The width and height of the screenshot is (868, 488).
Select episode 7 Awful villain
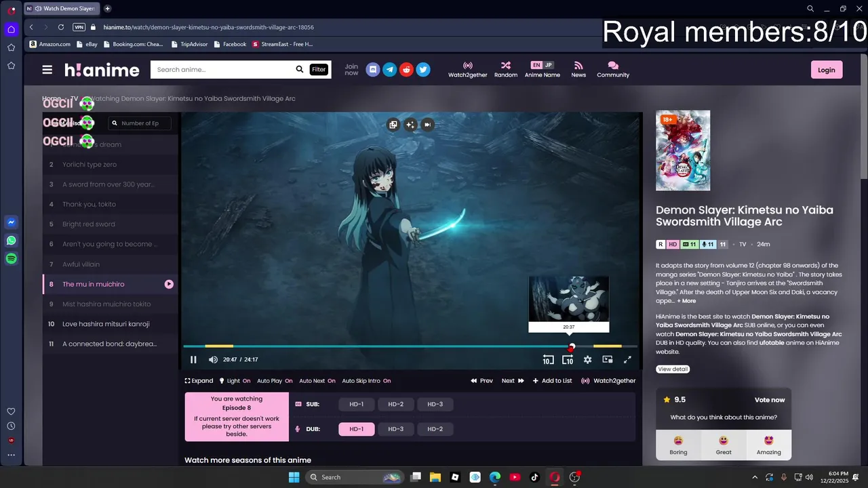111,264
